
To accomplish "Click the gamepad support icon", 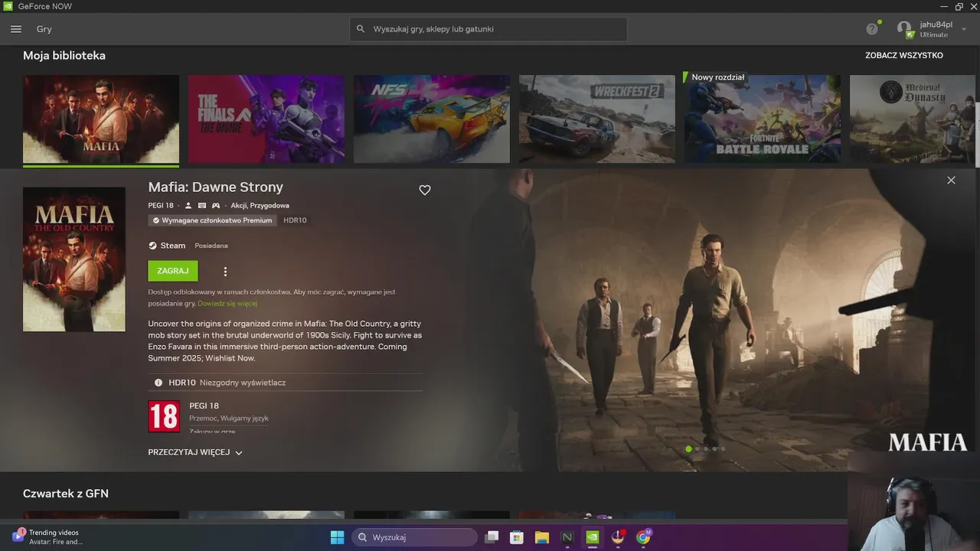I will coord(216,206).
